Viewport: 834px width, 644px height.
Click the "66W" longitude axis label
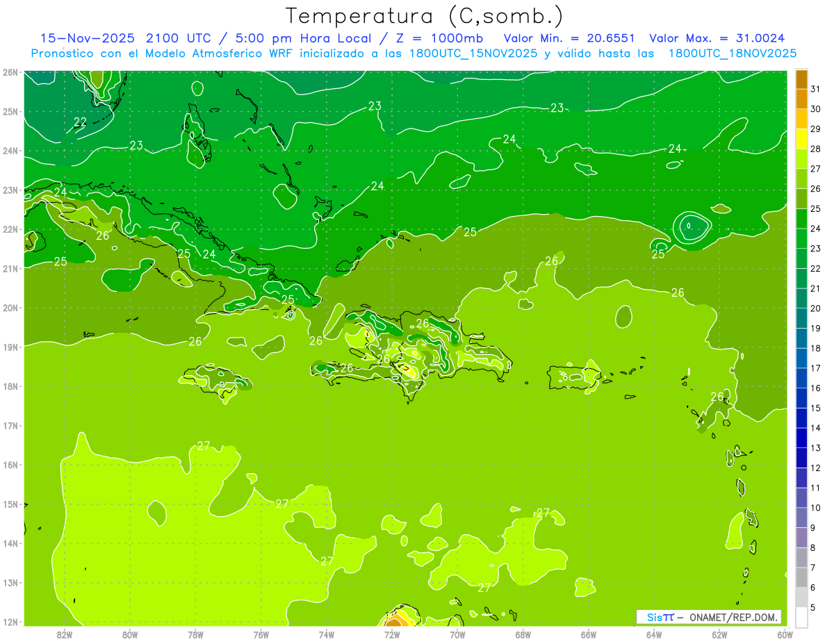(x=589, y=634)
